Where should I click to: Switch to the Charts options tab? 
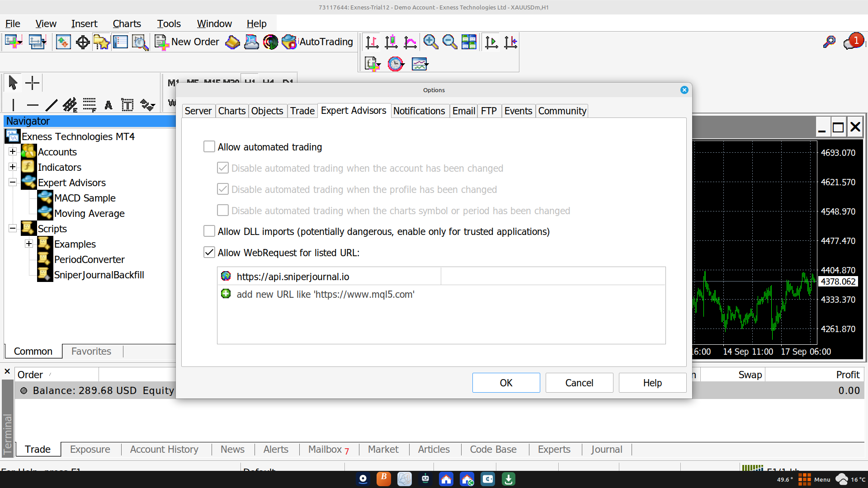click(x=232, y=111)
